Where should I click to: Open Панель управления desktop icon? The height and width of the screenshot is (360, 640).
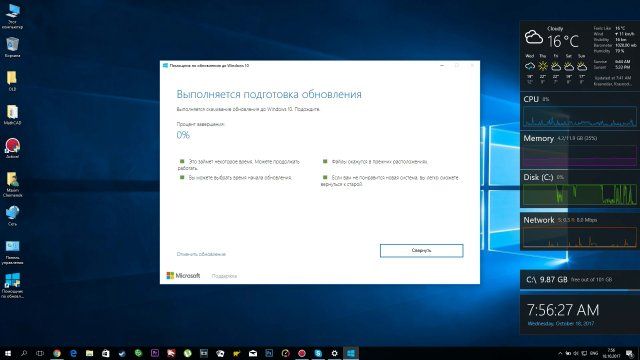coord(12,252)
